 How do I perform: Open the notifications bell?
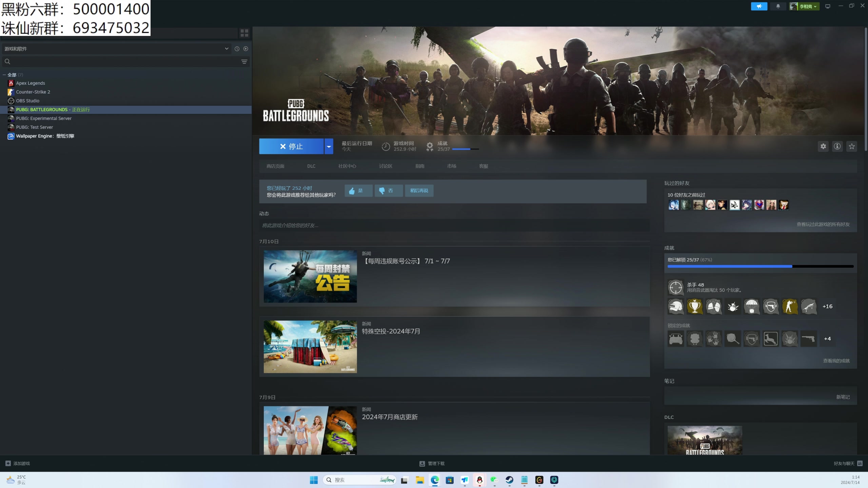tap(778, 6)
